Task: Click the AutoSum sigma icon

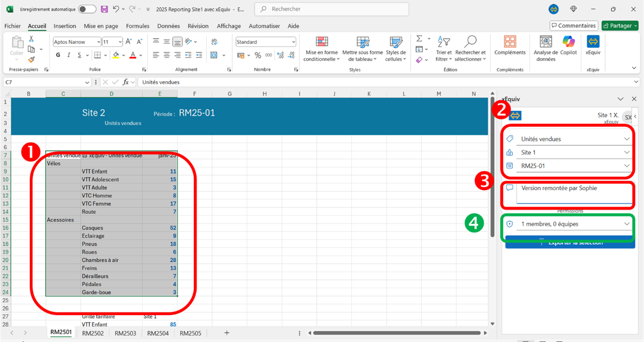Action: (419, 39)
